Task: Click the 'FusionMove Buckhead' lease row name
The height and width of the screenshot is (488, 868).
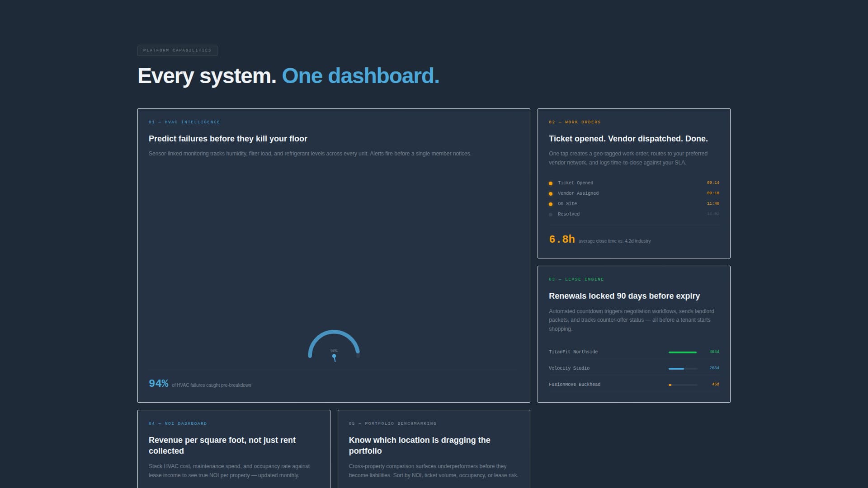Action: pyautogui.click(x=574, y=385)
